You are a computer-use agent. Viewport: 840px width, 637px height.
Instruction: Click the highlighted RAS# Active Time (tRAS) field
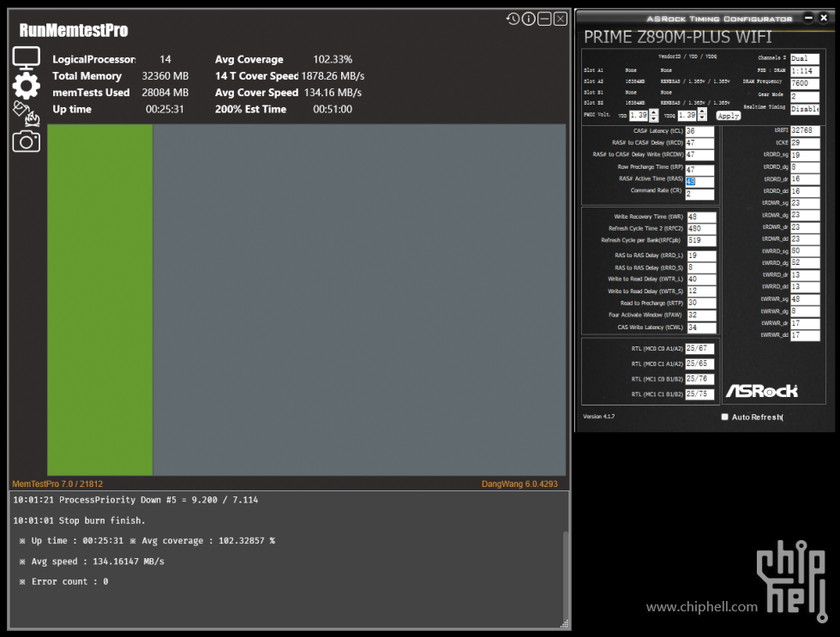pos(699,182)
